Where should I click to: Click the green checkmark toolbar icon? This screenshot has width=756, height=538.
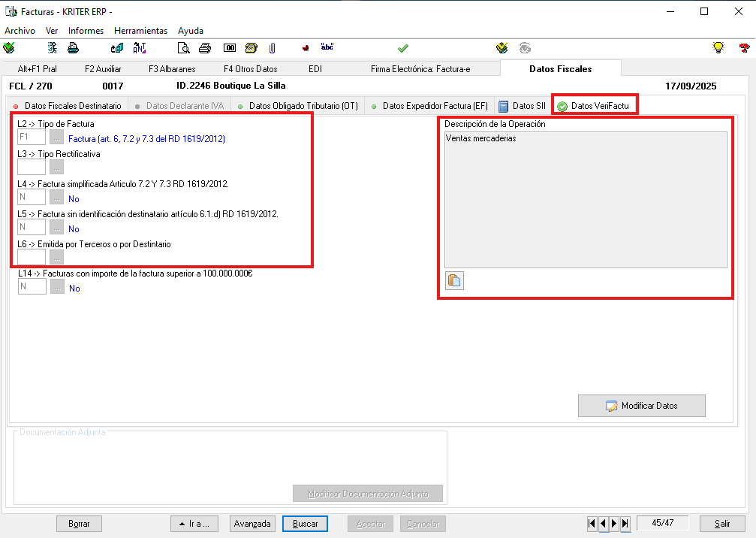click(403, 48)
